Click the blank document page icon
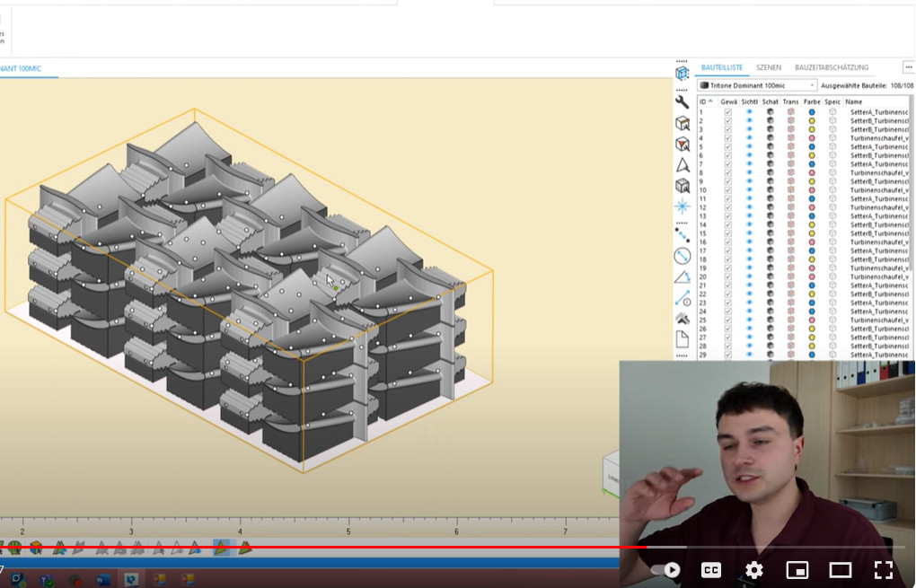 tap(682, 338)
